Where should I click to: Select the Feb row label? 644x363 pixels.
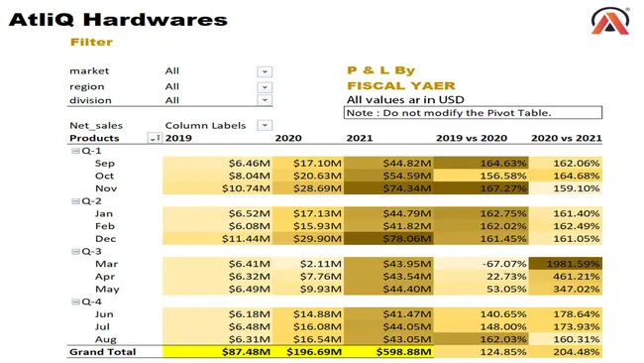point(105,226)
